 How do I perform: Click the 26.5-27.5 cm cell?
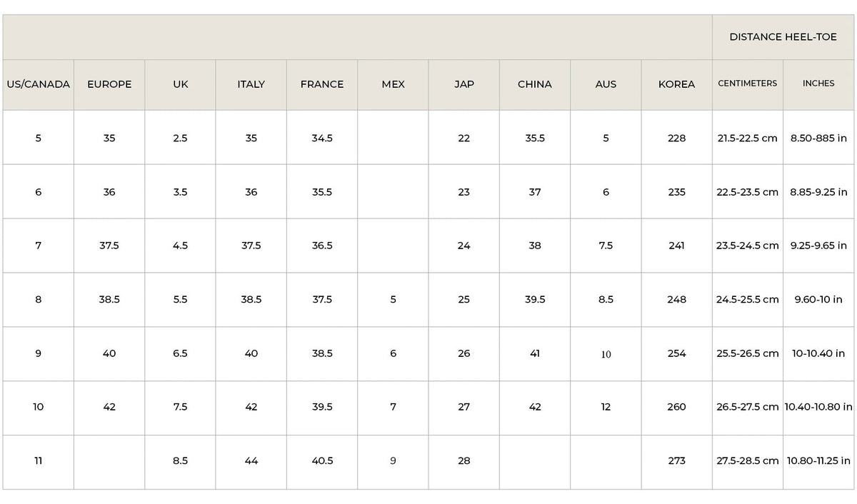click(x=748, y=407)
